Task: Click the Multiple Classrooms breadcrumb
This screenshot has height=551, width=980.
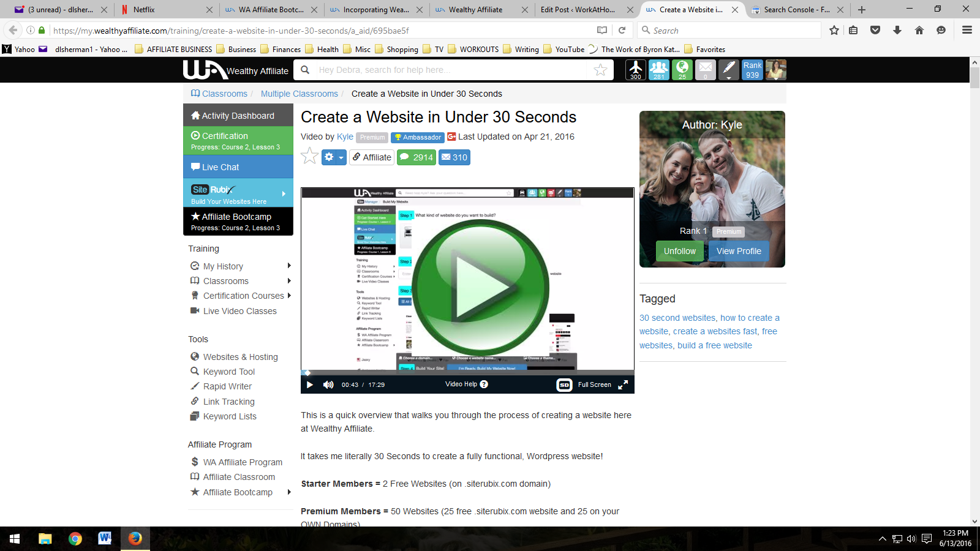Action: pos(300,94)
